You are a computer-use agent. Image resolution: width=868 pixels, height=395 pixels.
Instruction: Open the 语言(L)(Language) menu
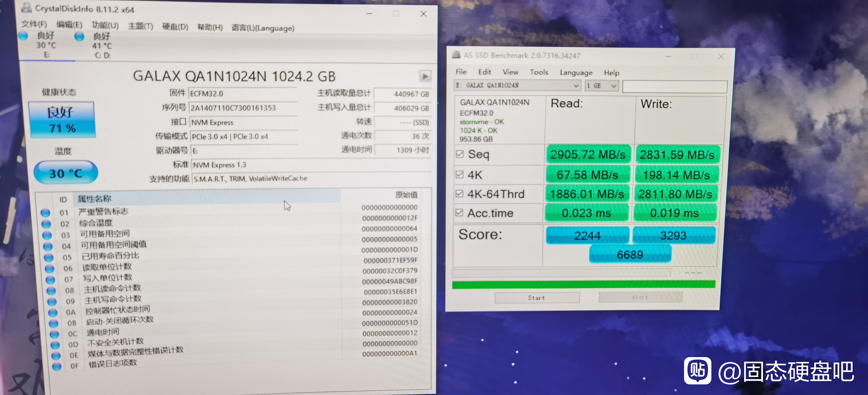263,28
